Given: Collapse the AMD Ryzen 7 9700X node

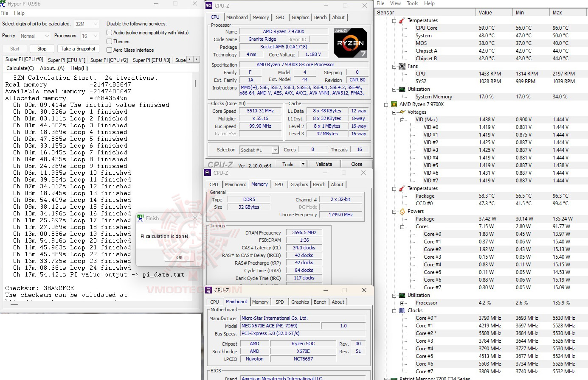Looking at the screenshot, I should (x=386, y=104).
